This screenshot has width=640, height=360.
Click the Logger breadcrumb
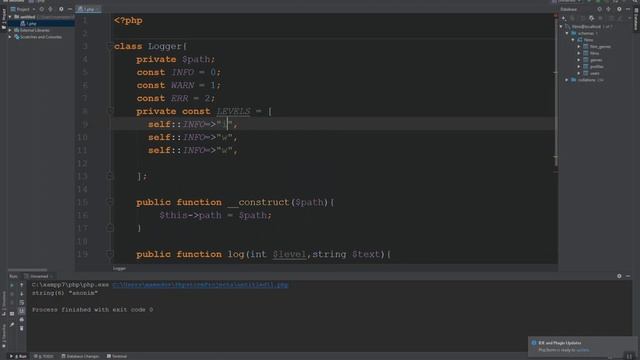119,269
